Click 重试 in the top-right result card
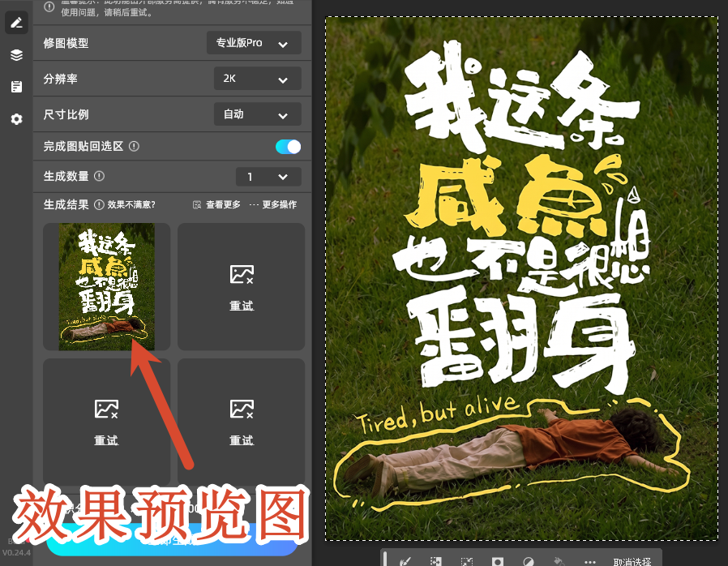The width and height of the screenshot is (728, 566). click(242, 306)
